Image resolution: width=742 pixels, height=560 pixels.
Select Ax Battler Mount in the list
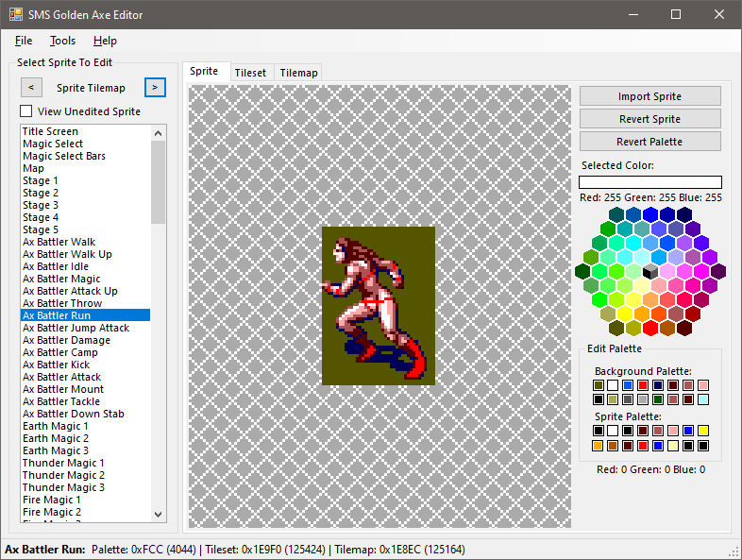[86, 389]
